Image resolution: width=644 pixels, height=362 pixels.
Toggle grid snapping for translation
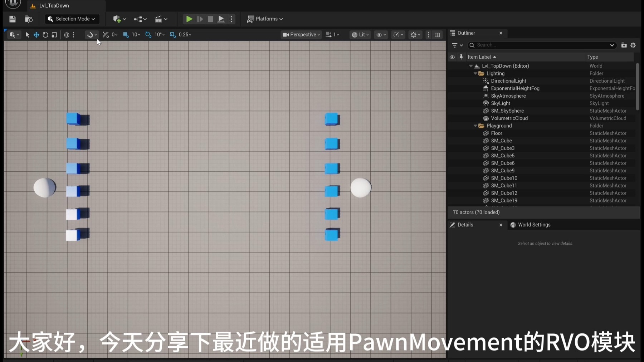[x=126, y=35]
